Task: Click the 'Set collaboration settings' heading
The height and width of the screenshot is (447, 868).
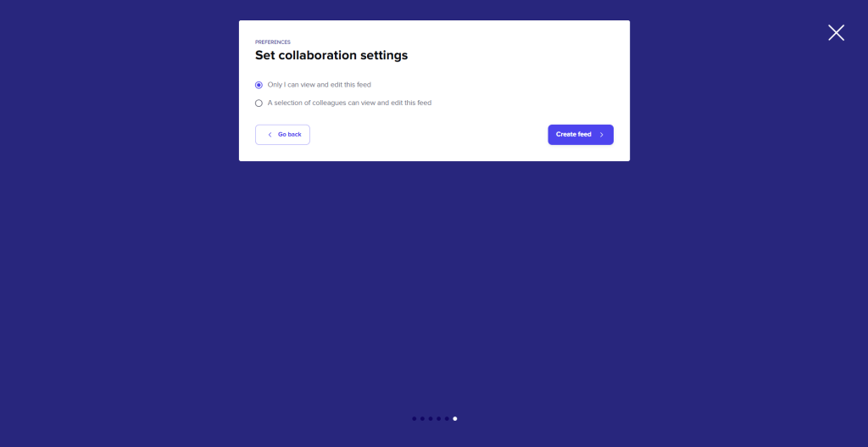Action: (x=331, y=55)
